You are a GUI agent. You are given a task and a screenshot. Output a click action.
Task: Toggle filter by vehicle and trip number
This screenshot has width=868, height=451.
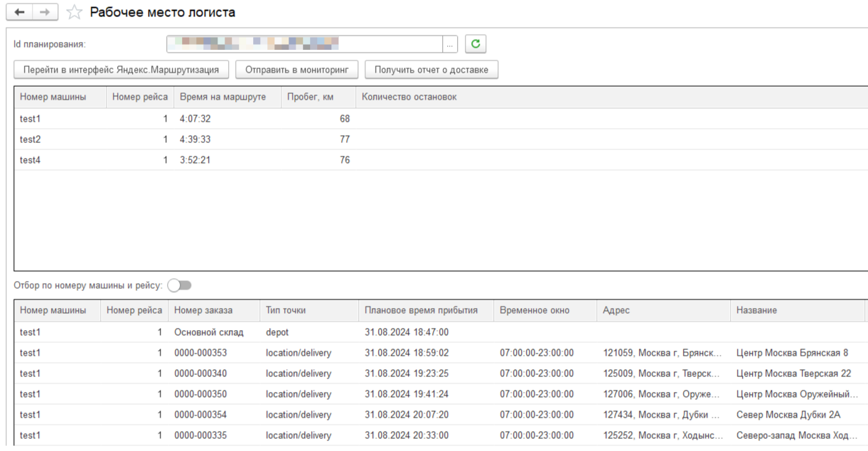[180, 285]
